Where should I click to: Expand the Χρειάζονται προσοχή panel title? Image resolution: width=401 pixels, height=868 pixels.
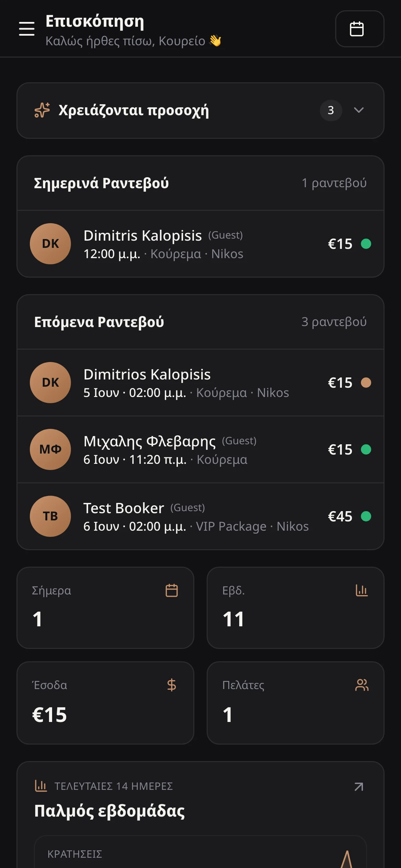pyautogui.click(x=134, y=110)
